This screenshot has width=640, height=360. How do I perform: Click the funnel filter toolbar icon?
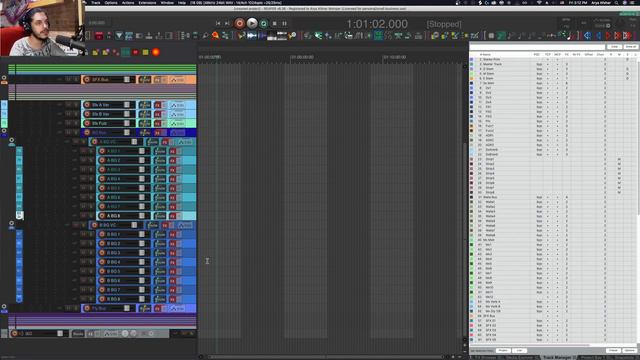click(x=119, y=36)
